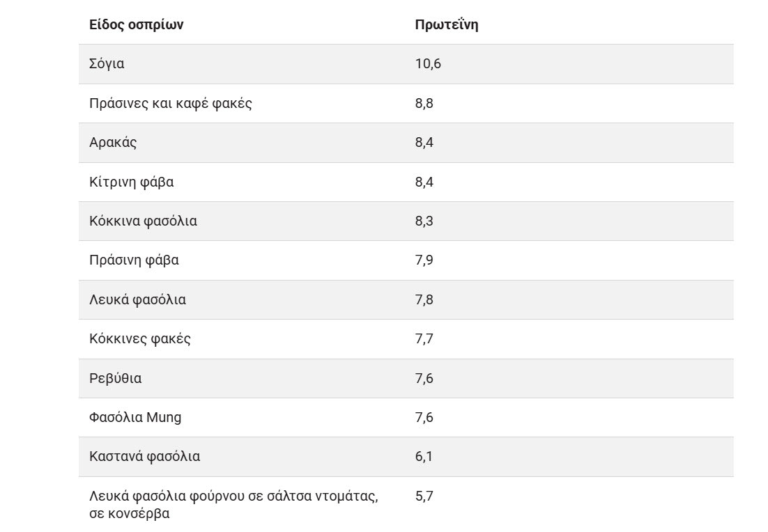Select Πράσινες και καφέ φακές cell

click(x=171, y=104)
